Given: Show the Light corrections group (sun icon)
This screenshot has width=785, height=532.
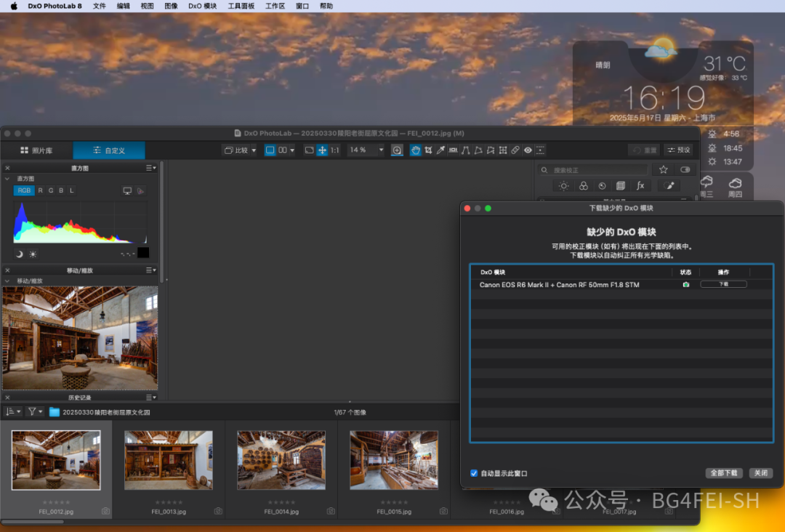Looking at the screenshot, I should click(x=564, y=185).
